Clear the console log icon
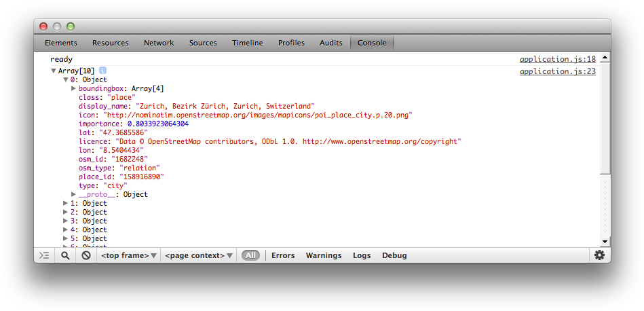 pos(86,255)
